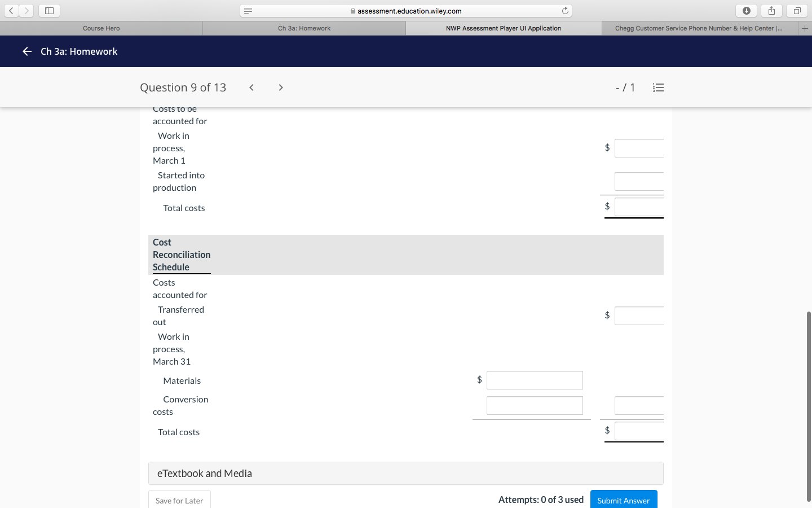Click Save for Later

point(179,500)
